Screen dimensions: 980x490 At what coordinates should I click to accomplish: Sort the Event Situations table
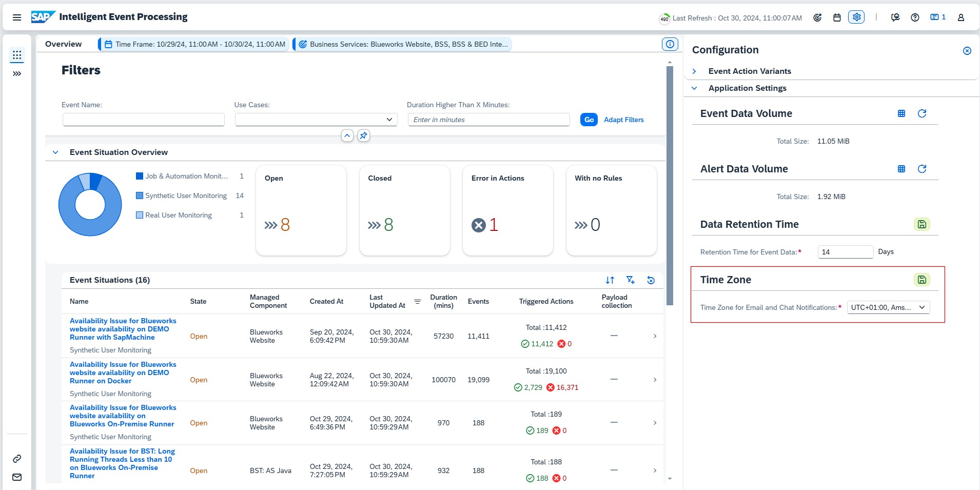(x=610, y=280)
